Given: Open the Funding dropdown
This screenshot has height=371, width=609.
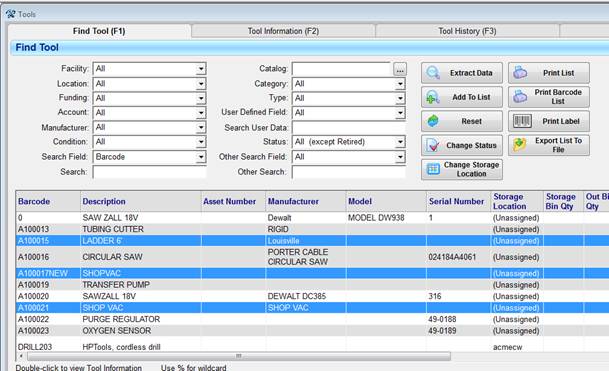Looking at the screenshot, I should pos(200,98).
